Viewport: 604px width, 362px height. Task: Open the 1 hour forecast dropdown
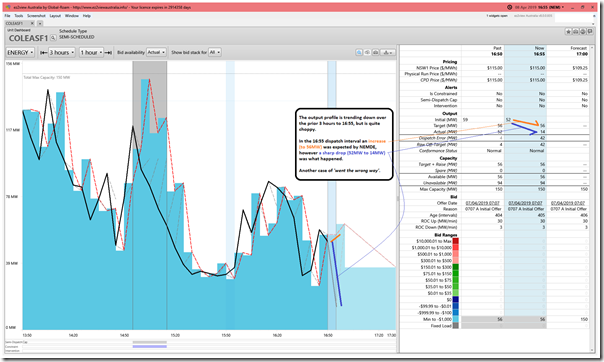coord(91,52)
